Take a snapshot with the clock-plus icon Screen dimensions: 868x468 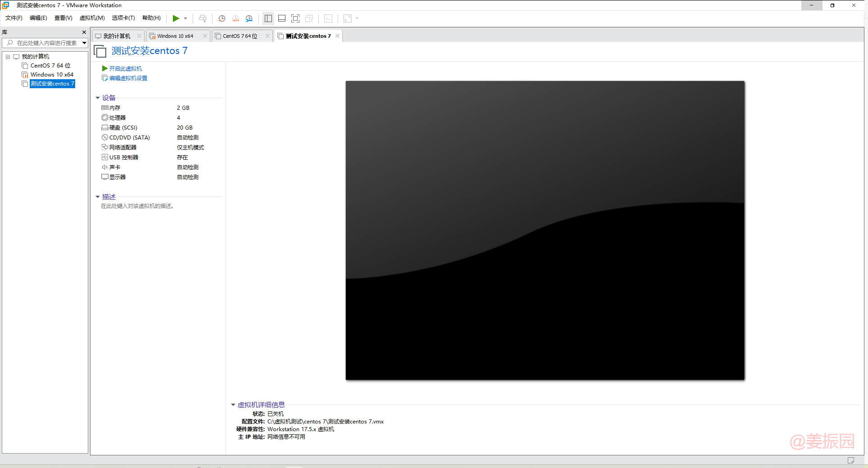222,18
